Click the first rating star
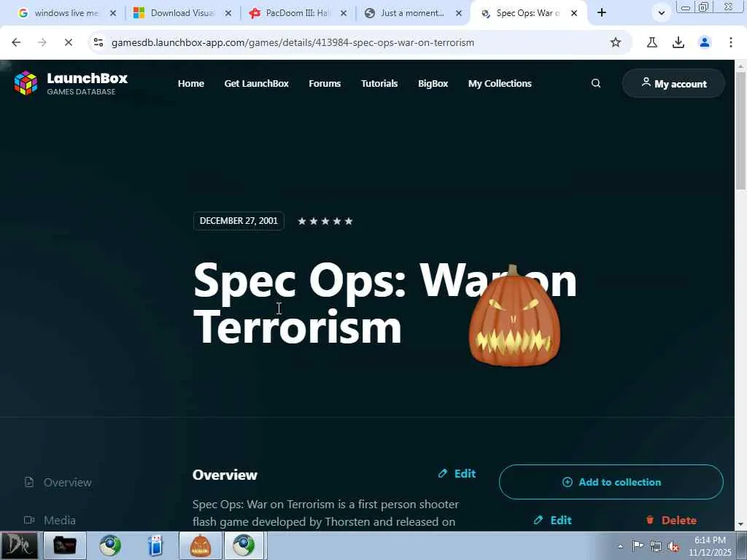747x560 pixels. point(301,221)
